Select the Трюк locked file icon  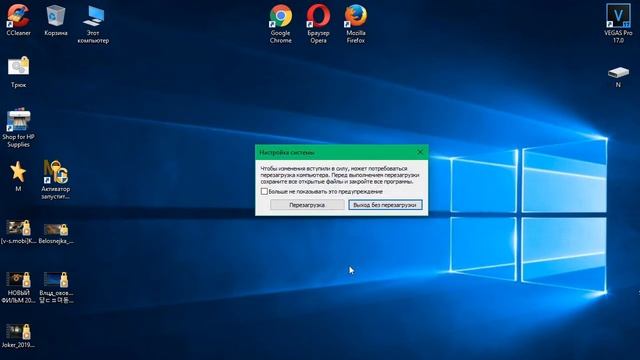click(x=18, y=72)
